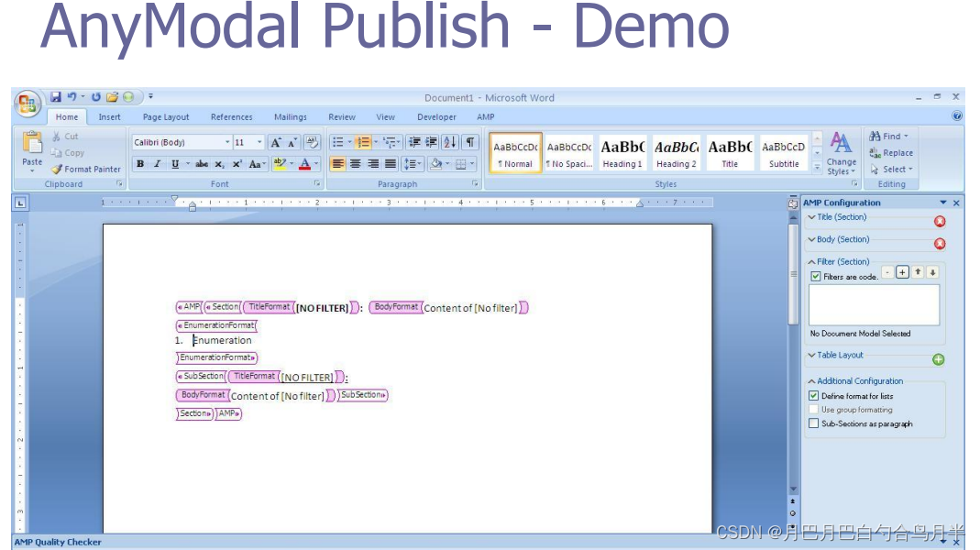Click the ruler tab selector button
The height and width of the screenshot is (550, 980).
coord(20,203)
